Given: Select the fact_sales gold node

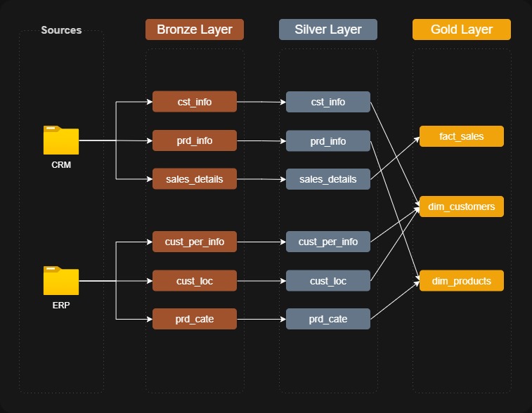Looking at the screenshot, I should [x=462, y=136].
